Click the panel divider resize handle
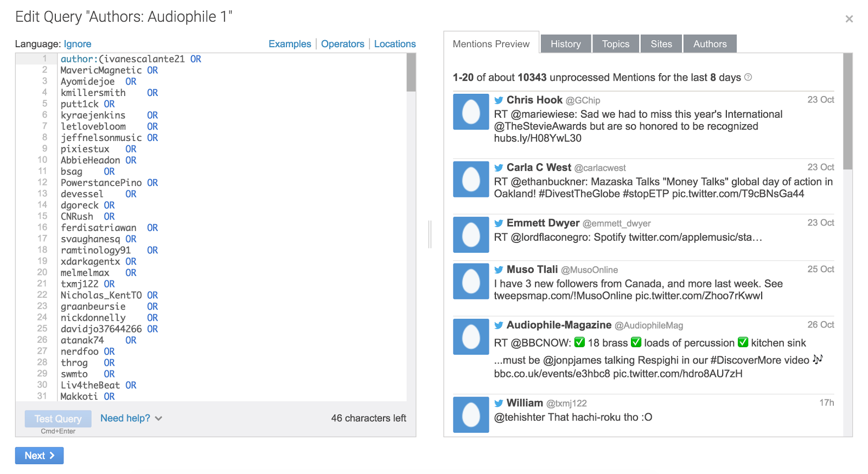The image size is (868, 474). (430, 234)
